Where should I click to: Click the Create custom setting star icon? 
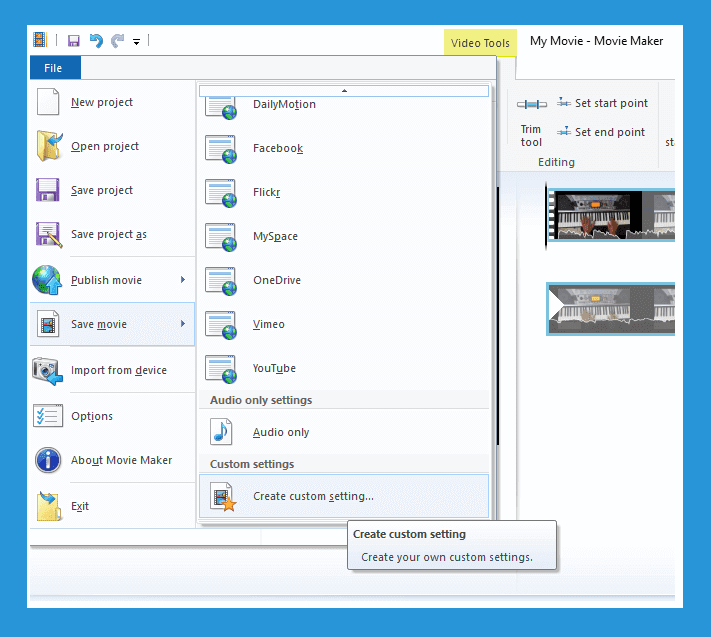[x=223, y=496]
